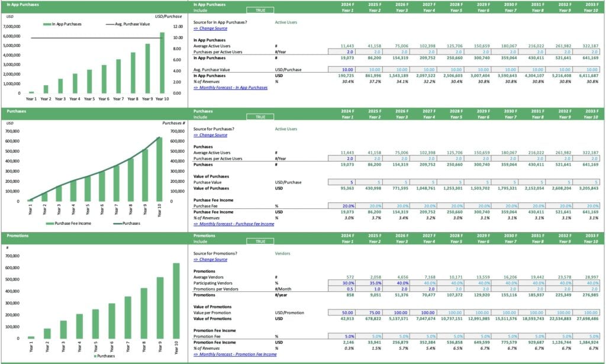Image resolution: width=606 pixels, height=364 pixels.
Task: Click Value of Purchases cell 95,363
Action: [347, 188]
